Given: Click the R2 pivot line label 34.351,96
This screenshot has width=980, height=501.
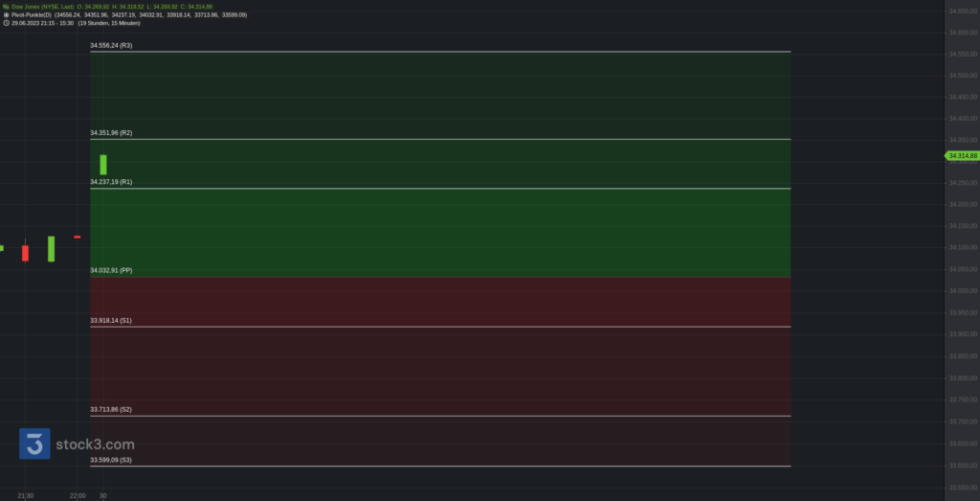Looking at the screenshot, I should click(x=111, y=133).
